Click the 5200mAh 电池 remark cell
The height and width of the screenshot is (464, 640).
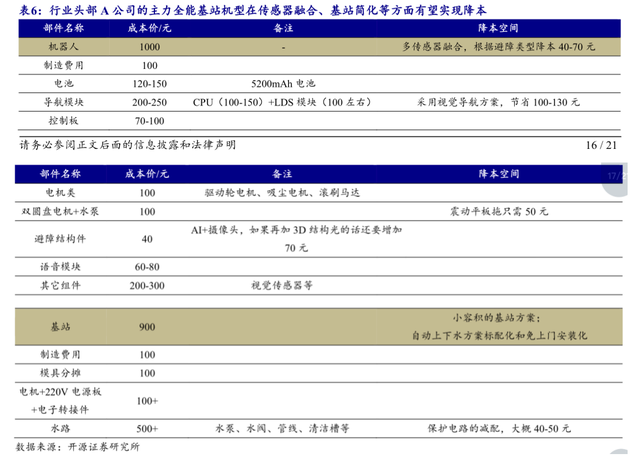pyautogui.click(x=283, y=84)
